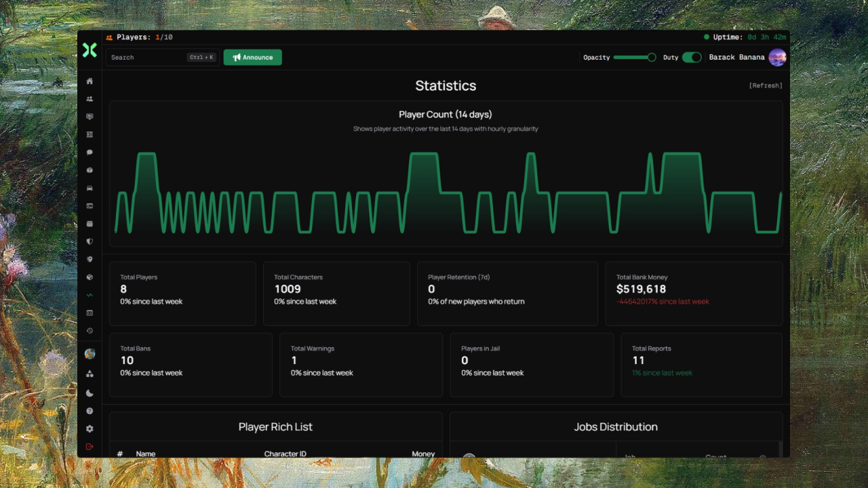Click the Barack Banana username
This screenshot has height=488, width=868.
click(x=737, y=58)
